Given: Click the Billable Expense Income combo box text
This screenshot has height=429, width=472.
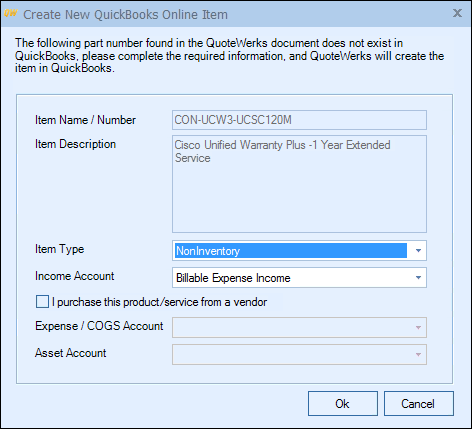Looking at the screenshot, I should [233, 278].
